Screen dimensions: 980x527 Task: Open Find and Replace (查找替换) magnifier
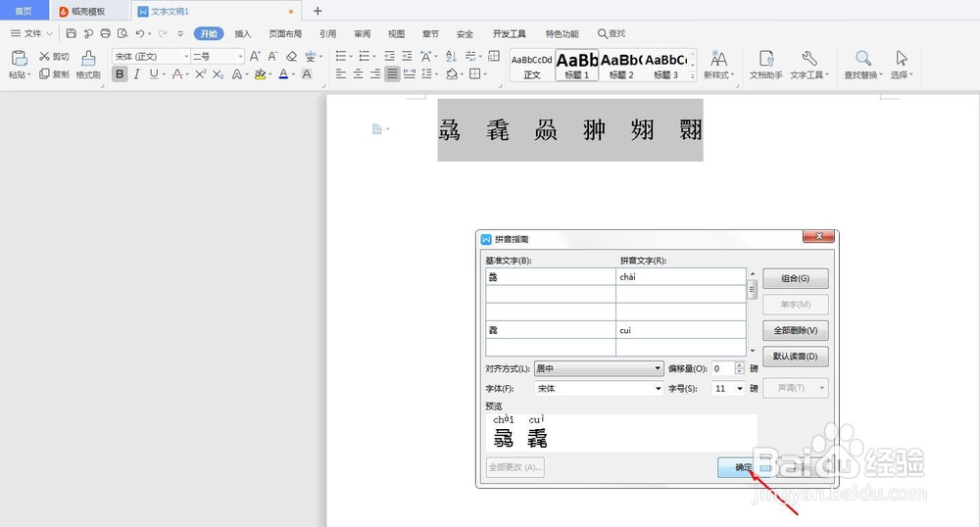[x=863, y=65]
